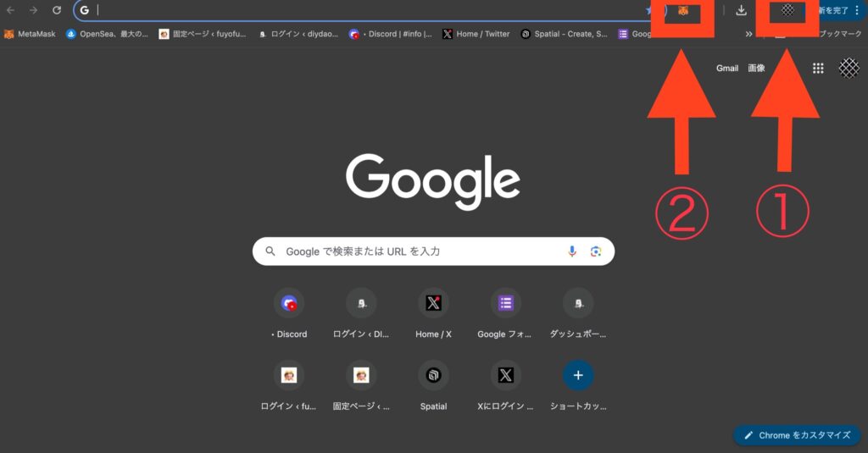The image size is (868, 453).
Task: Click the magnifier icon in search box
Action: [x=270, y=251]
